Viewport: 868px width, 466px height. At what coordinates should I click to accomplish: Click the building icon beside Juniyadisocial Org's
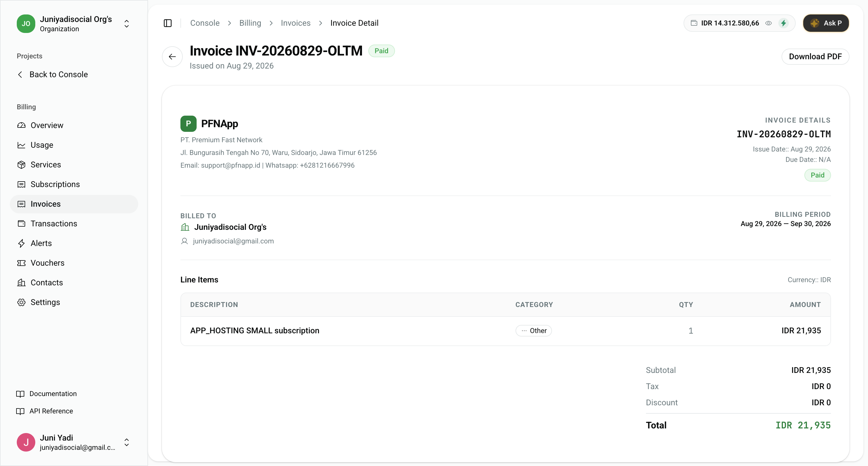[185, 227]
